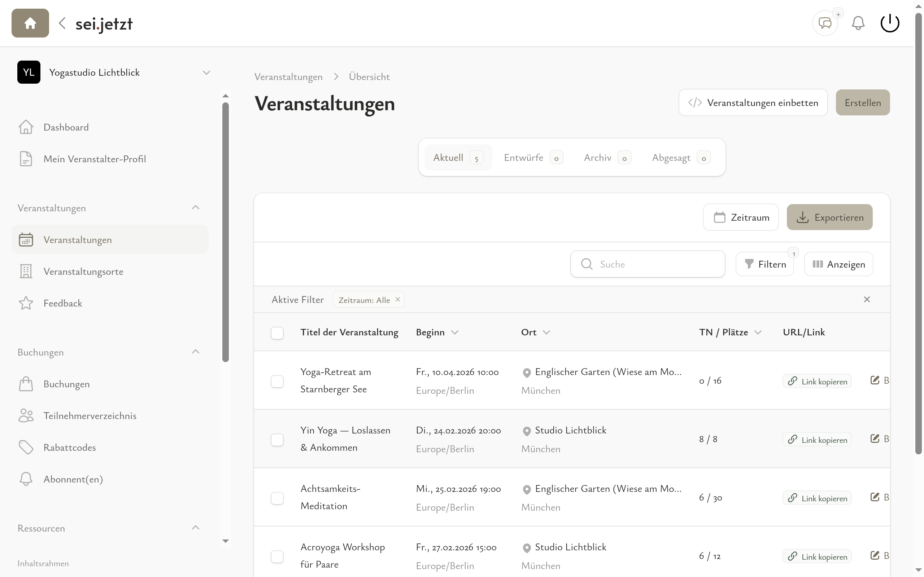Click the back arrow beside sei.jetzt

coord(62,23)
